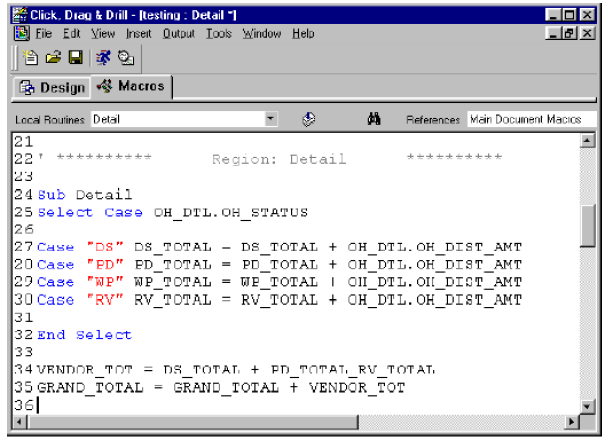Click the vertical scrollbar down arrow

coord(588,405)
